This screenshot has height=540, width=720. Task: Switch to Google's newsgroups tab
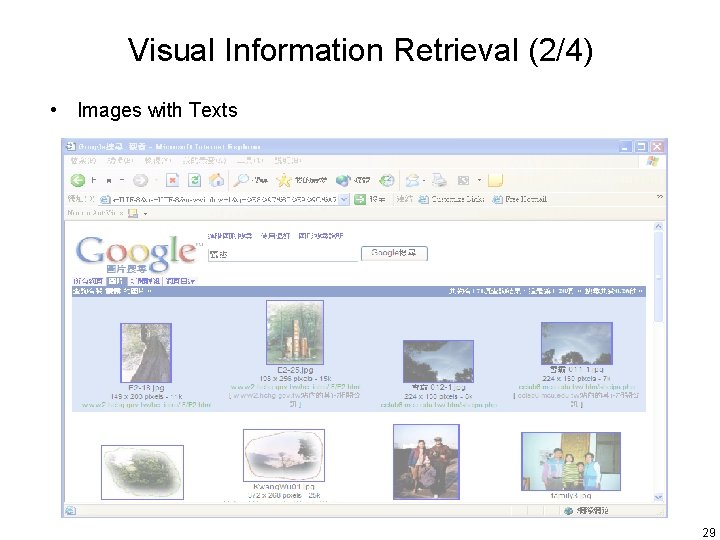pos(145,281)
